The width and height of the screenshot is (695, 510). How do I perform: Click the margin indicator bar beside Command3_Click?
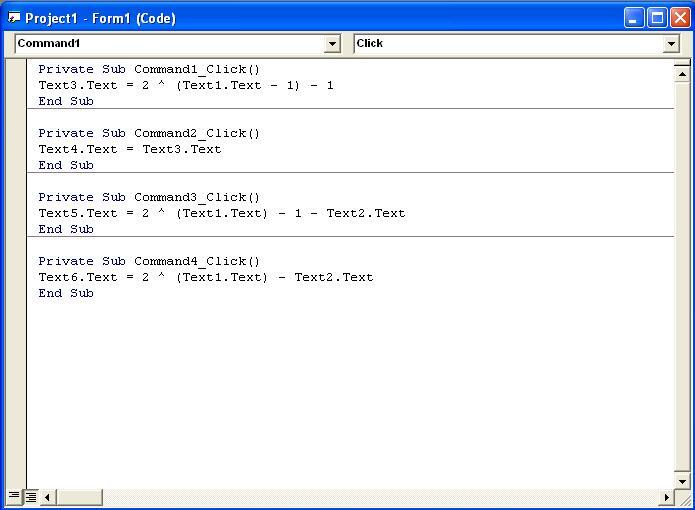tap(15, 198)
